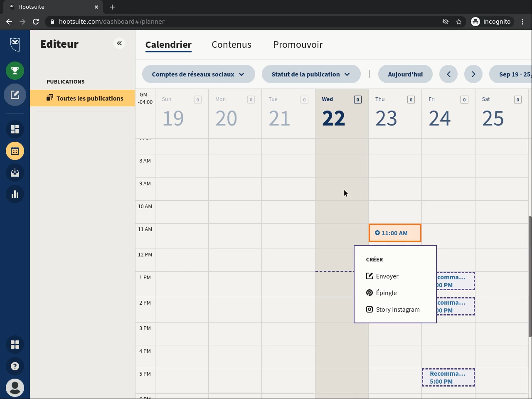Click the post count badge for Tuesday 21
Screen dimensions: 532x399
tap(304, 100)
